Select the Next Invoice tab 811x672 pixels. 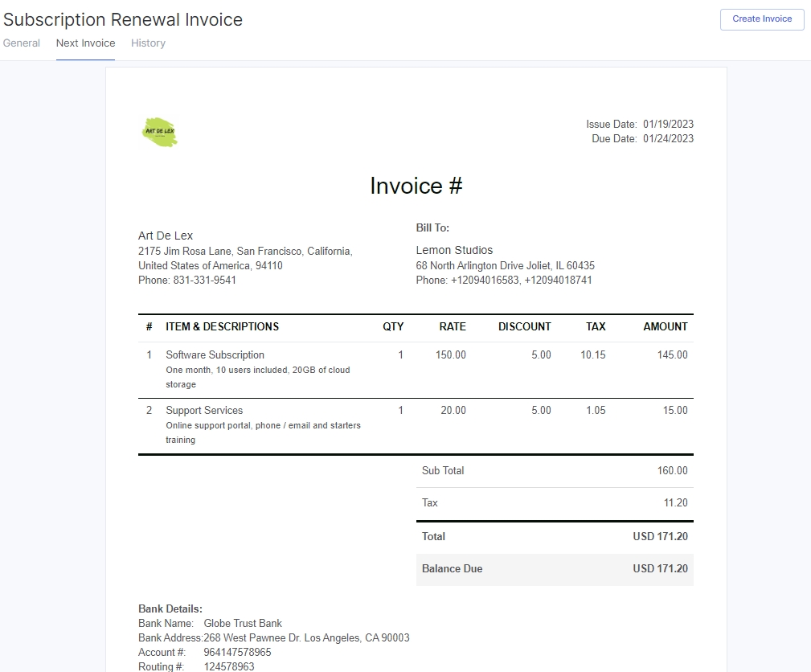(x=85, y=43)
